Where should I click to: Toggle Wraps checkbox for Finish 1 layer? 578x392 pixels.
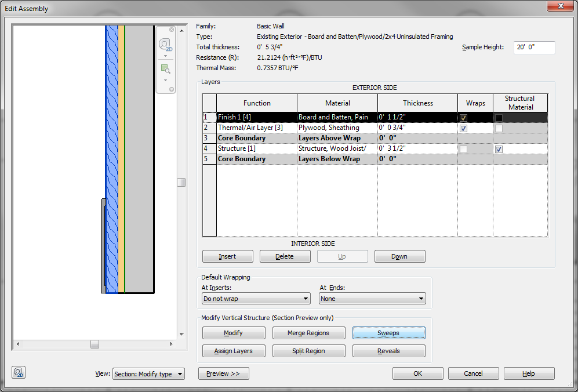click(463, 118)
